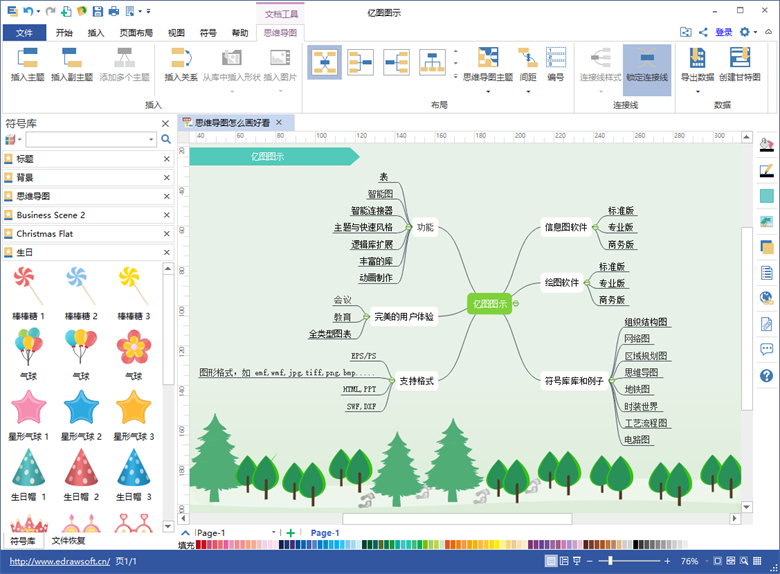Image resolution: width=780 pixels, height=574 pixels.
Task: Click the canvas horizontal scrollbar
Action: coord(457,519)
